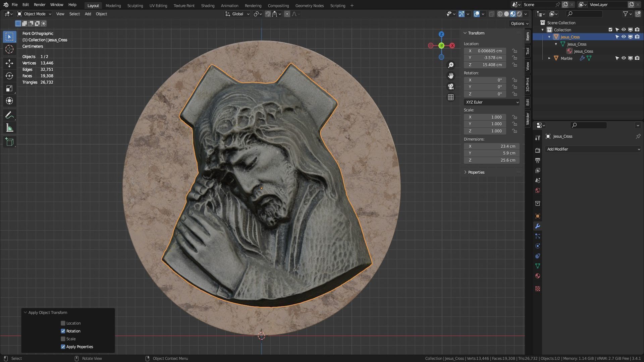Open the Modifier properties wrench tab
Viewport: 644px width, 362px height.
click(538, 226)
